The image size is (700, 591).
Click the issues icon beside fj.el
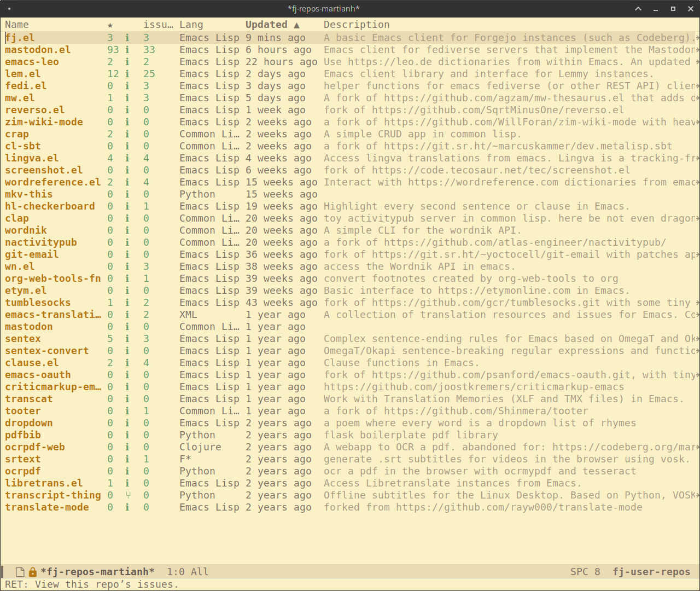pyautogui.click(x=127, y=37)
